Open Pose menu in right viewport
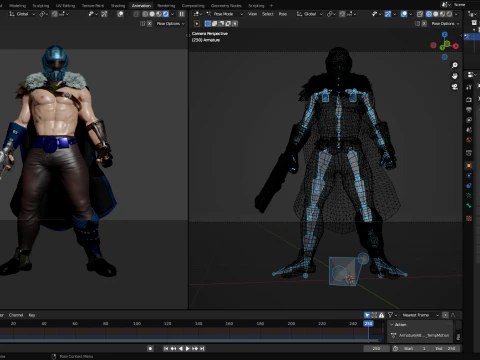480x360 pixels. [x=283, y=14]
